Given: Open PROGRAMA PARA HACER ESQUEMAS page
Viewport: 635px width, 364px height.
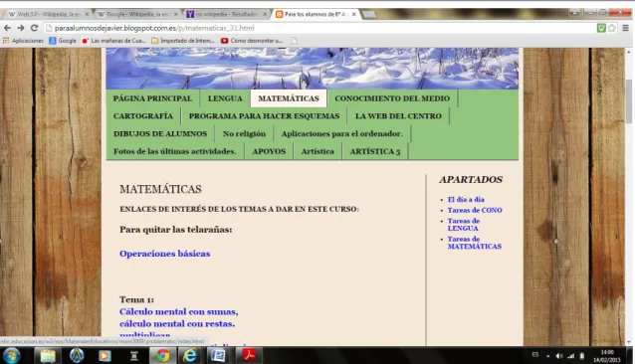Looking at the screenshot, I should (x=264, y=116).
